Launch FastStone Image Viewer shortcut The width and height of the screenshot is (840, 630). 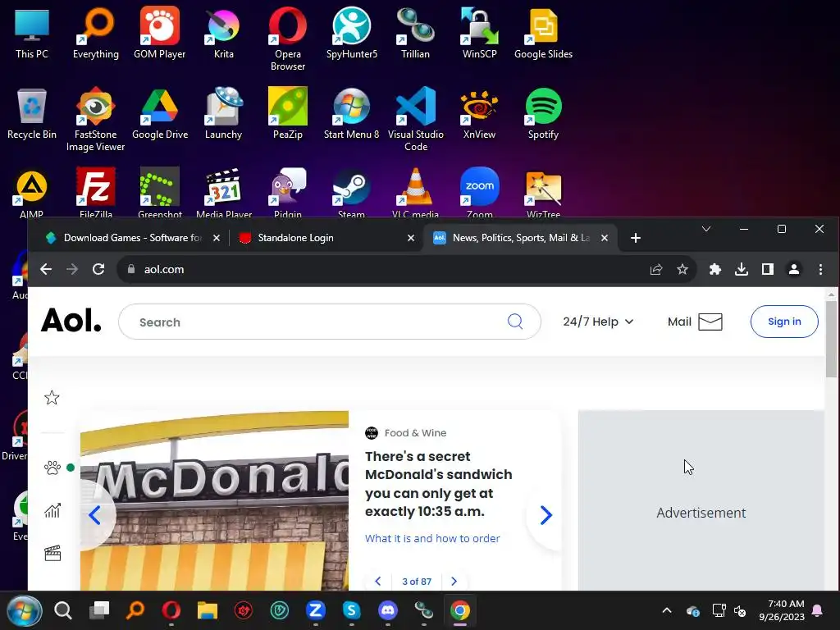coord(96,120)
